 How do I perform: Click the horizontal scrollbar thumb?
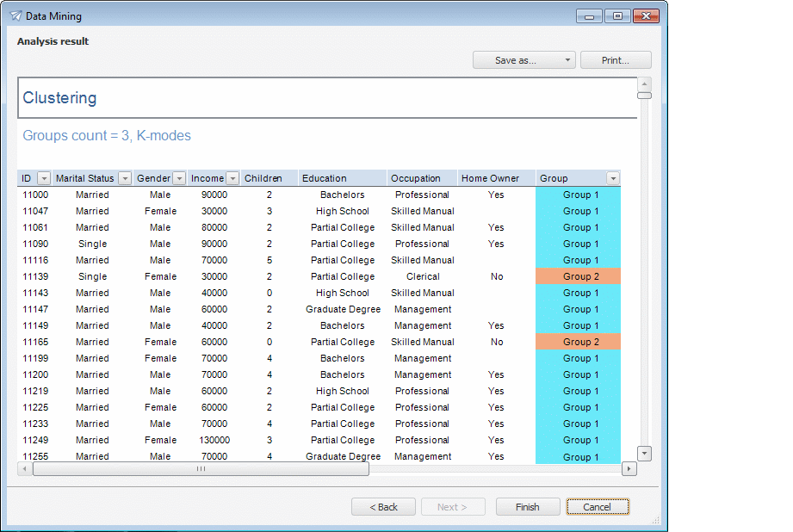click(201, 469)
